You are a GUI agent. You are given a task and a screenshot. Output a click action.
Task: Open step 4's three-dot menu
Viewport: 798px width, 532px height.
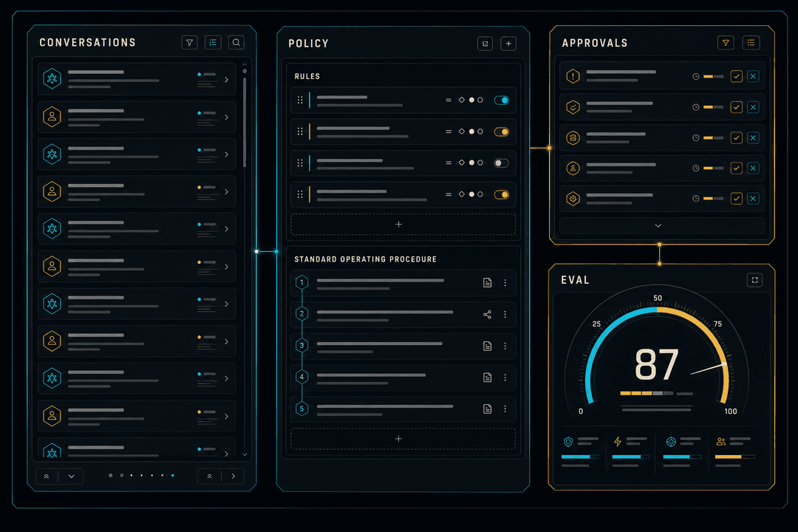tap(505, 378)
